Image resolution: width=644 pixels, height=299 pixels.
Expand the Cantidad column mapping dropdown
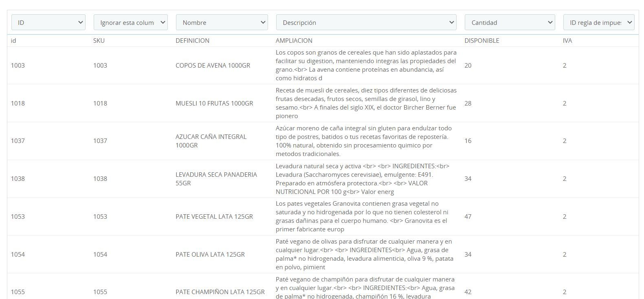(x=510, y=22)
